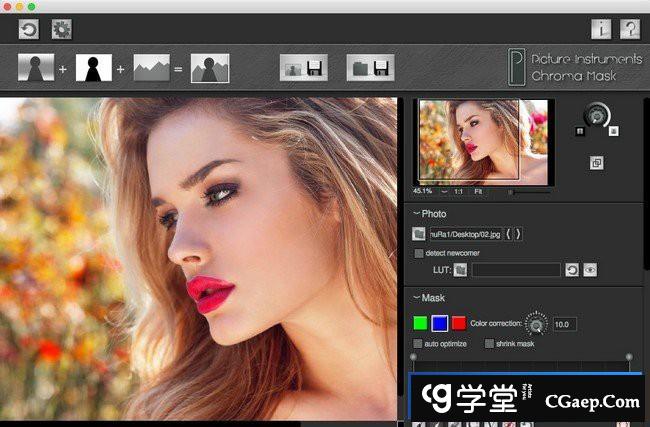Show the final composite result view
This screenshot has width=650, height=427.
[210, 68]
